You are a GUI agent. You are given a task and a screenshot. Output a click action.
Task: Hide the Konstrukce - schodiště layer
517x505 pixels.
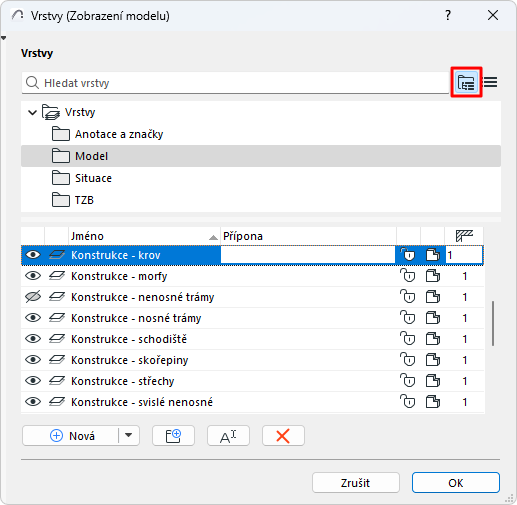[x=33, y=339]
